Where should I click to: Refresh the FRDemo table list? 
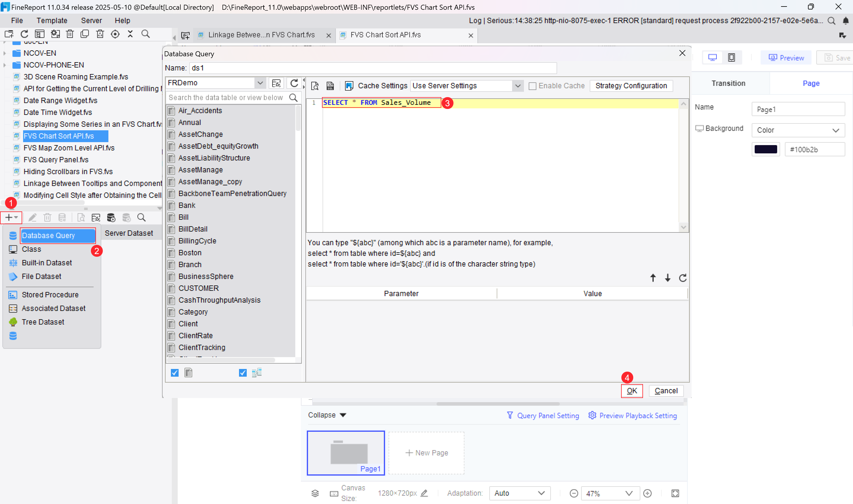click(x=294, y=83)
